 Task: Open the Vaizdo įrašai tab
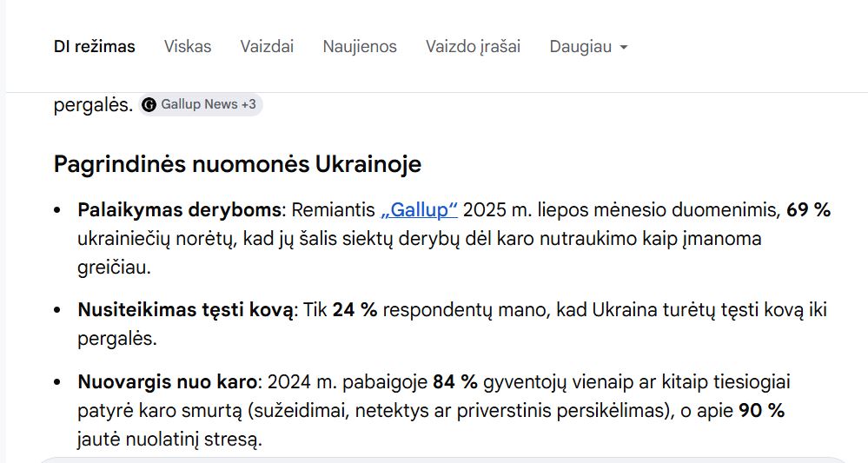[473, 47]
